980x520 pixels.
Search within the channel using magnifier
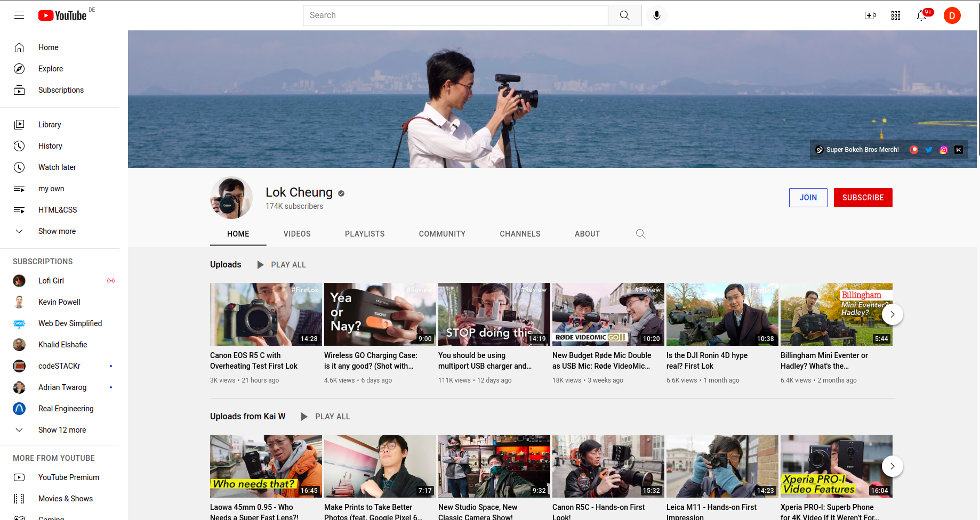(641, 234)
